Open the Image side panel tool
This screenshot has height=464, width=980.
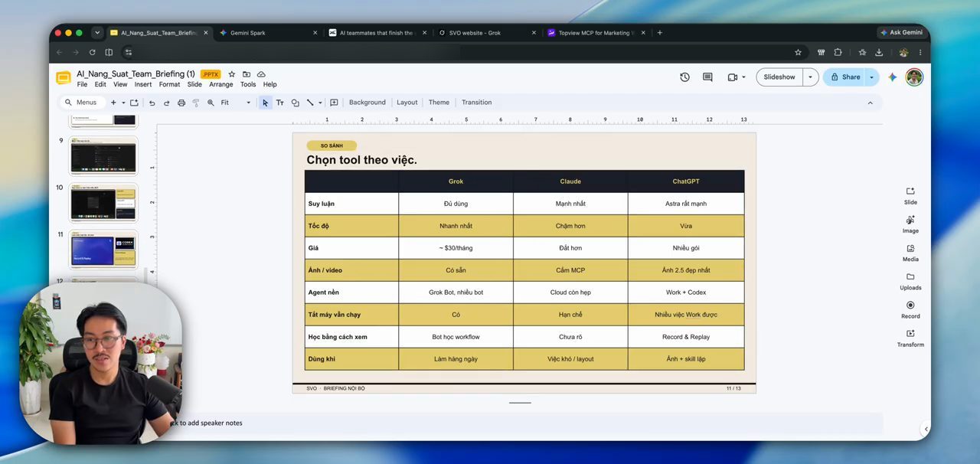pyautogui.click(x=910, y=224)
